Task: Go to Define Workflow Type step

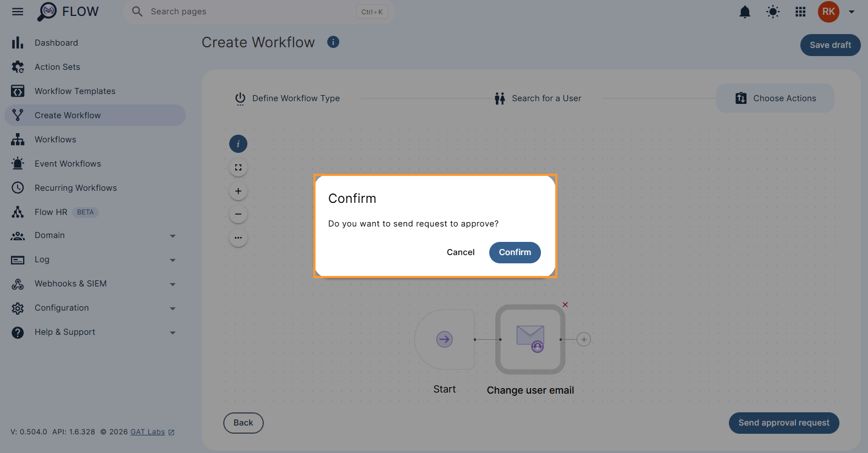Action: [x=288, y=98]
